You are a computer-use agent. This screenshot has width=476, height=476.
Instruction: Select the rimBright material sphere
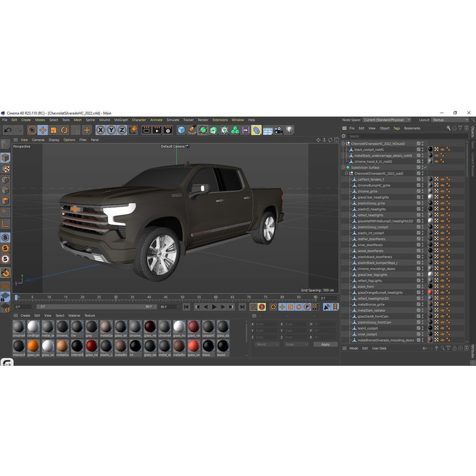coord(33,327)
